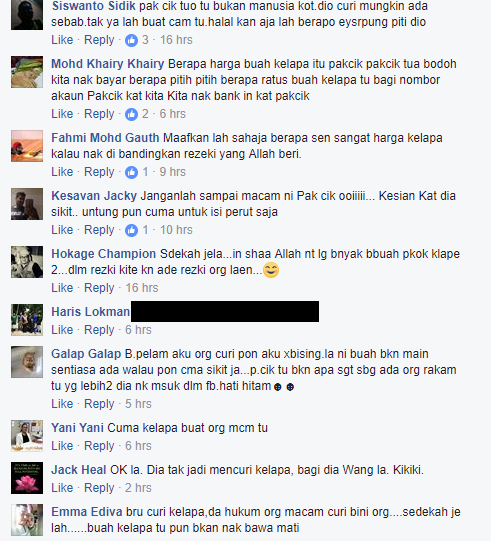Reply to Haris Lokman's comment
This screenshot has height=541, width=491.
[99, 330]
